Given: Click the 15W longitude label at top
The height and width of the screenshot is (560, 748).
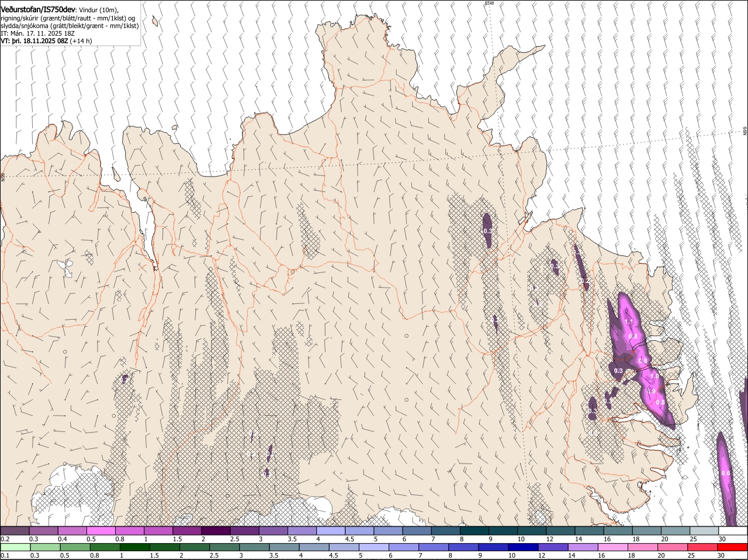Looking at the screenshot, I should pos(489,4).
